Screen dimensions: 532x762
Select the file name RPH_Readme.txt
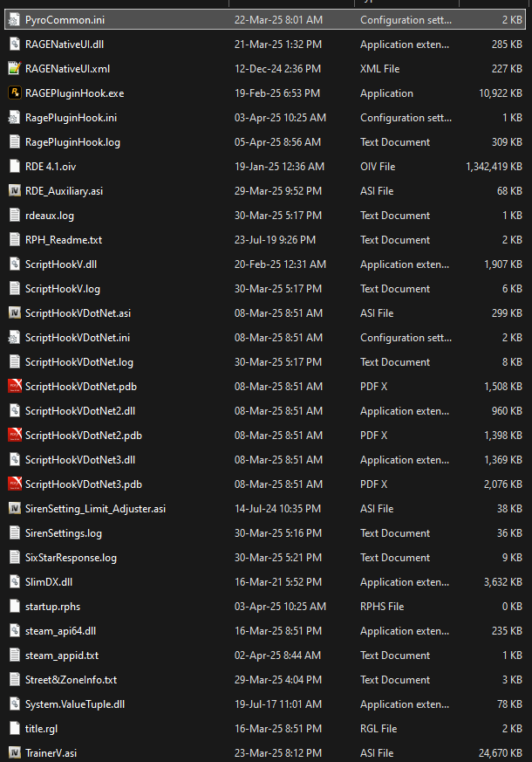[64, 239]
